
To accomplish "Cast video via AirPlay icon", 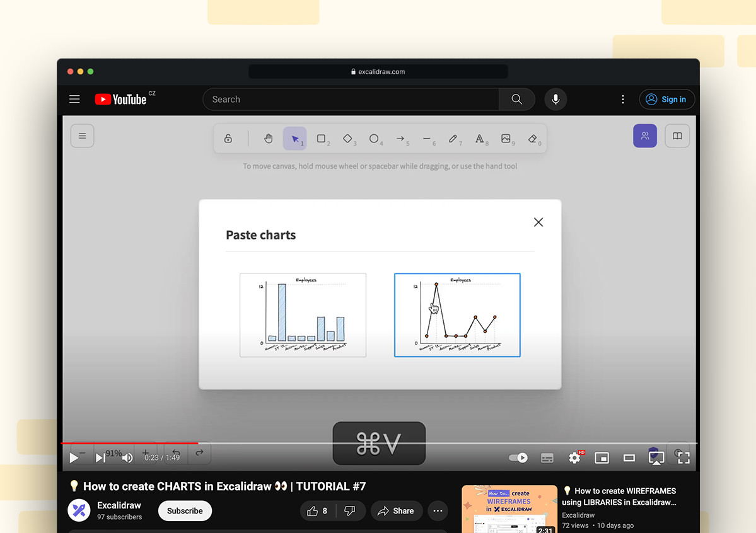I will [656, 458].
